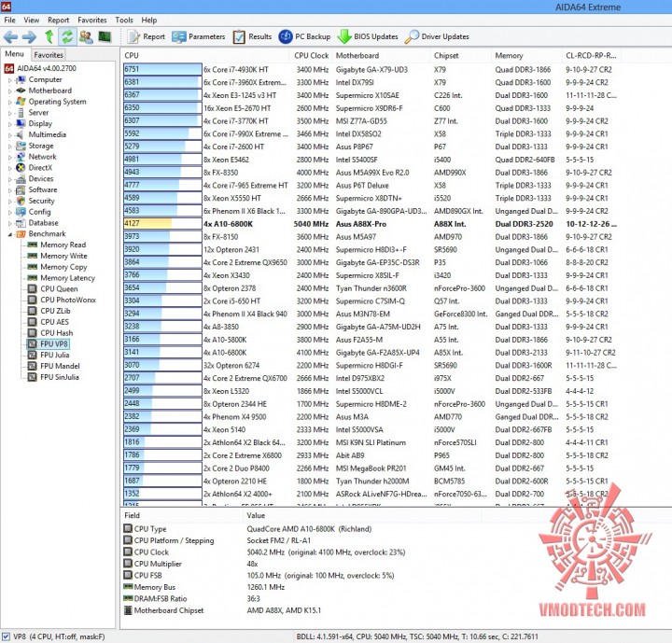Click the 6751 score bar
The image size is (672, 643).
pos(162,69)
